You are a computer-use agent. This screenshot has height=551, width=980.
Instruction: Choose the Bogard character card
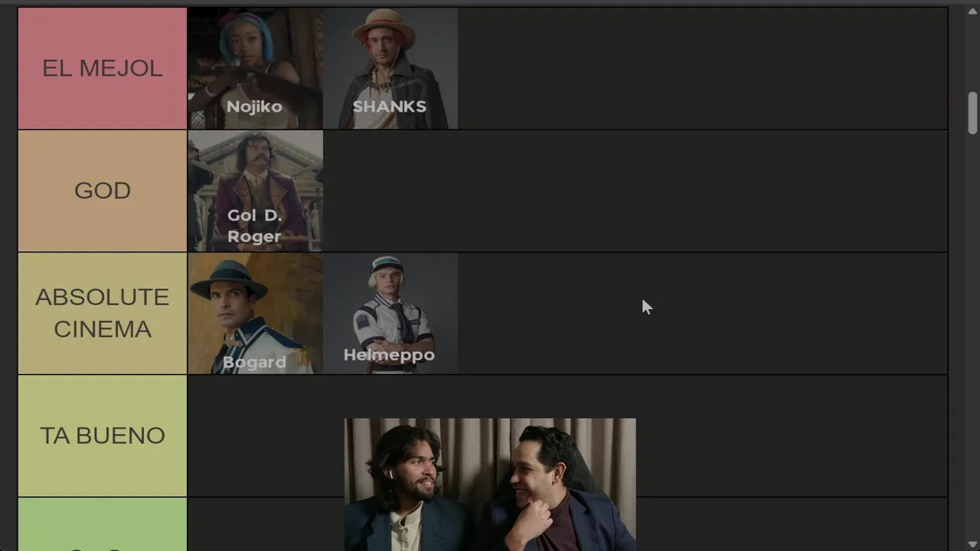point(255,313)
